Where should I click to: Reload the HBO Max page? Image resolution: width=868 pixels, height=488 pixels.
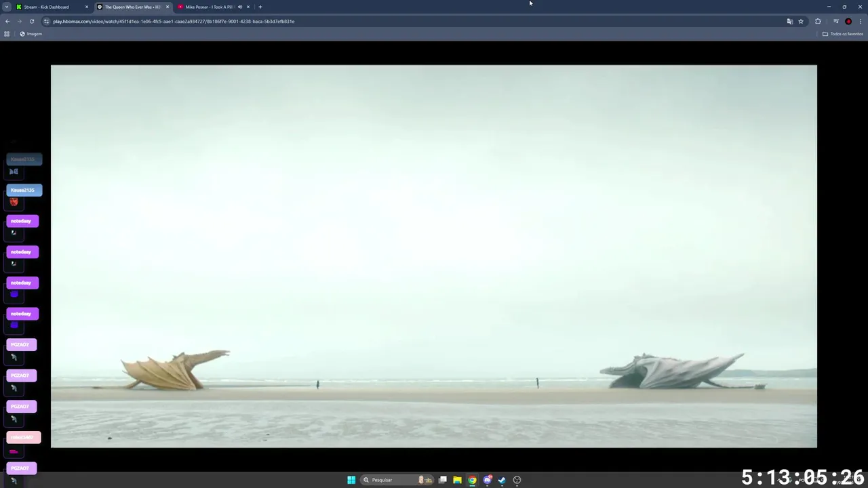(32, 21)
